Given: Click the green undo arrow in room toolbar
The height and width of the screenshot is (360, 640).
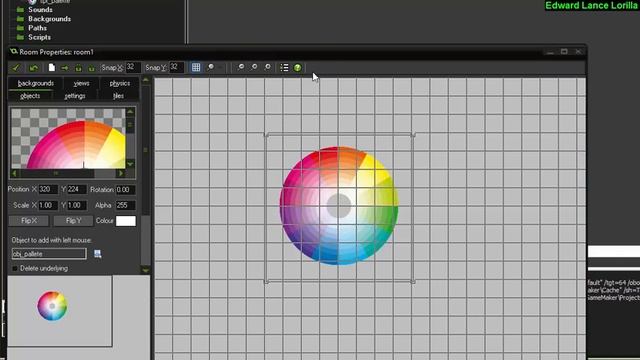Looking at the screenshot, I should tap(33, 68).
